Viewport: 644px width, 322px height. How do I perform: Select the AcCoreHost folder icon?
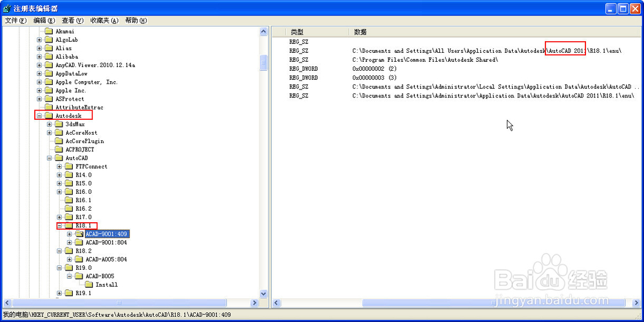(x=59, y=133)
